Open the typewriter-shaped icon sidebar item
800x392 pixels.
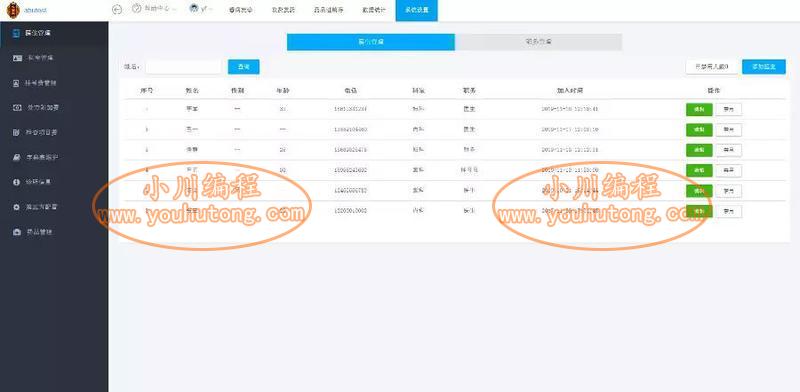17,157
